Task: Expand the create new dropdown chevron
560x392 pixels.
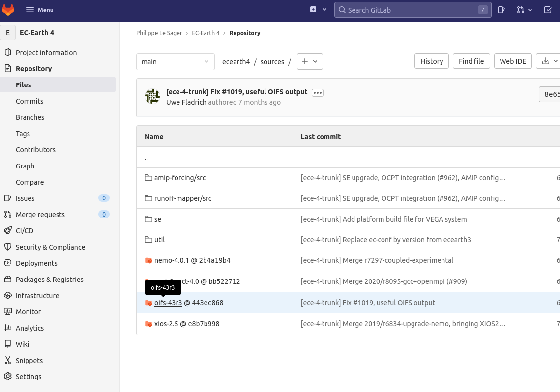Action: click(x=324, y=10)
